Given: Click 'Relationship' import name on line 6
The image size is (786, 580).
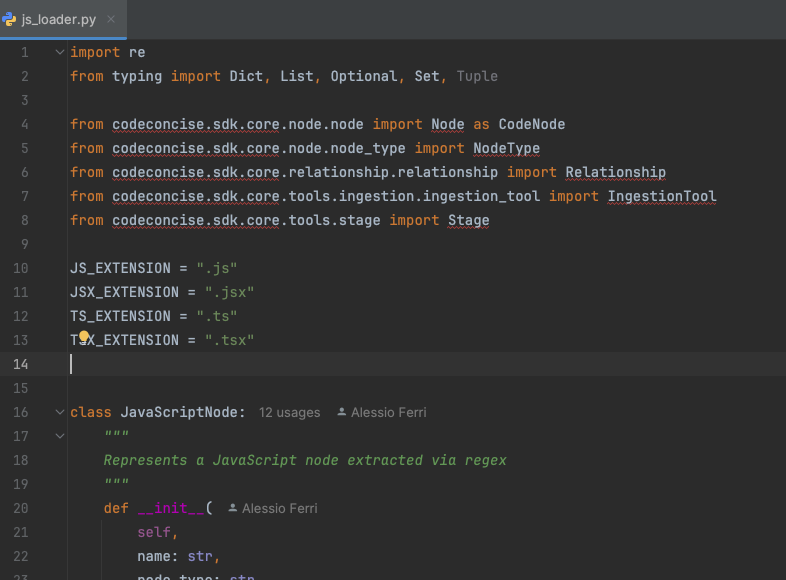Looking at the screenshot, I should (616, 172).
